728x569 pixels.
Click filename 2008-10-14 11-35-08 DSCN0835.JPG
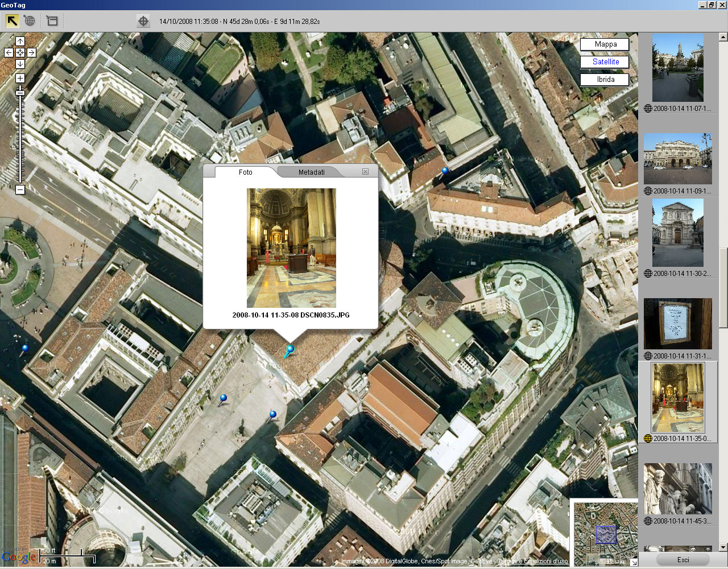291,315
